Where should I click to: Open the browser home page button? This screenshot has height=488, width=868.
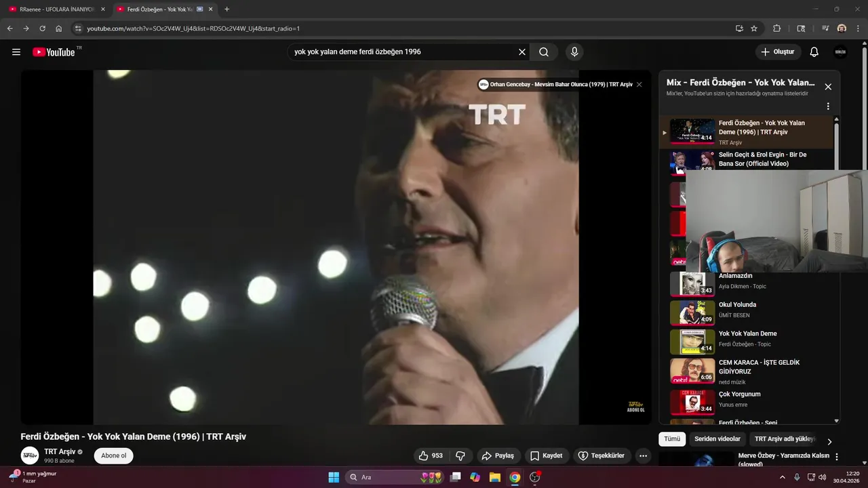(x=59, y=28)
